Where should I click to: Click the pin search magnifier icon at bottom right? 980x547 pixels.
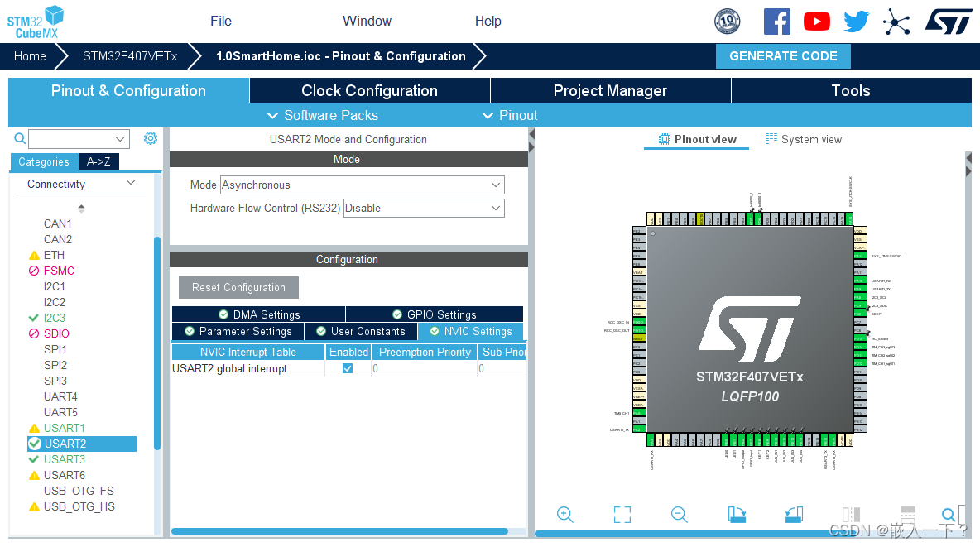[948, 515]
